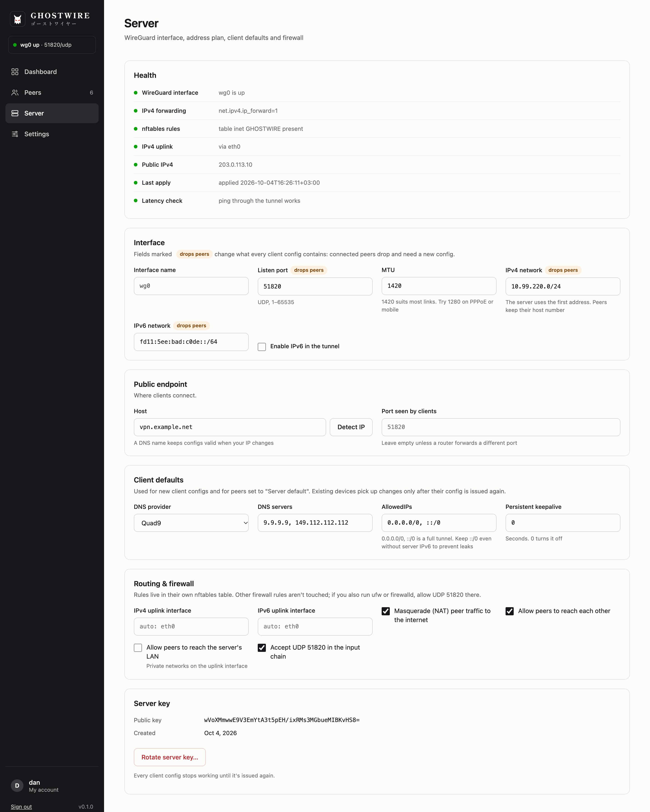This screenshot has height=812, width=650.
Task: Click the Last apply timestamp text
Action: point(269,183)
